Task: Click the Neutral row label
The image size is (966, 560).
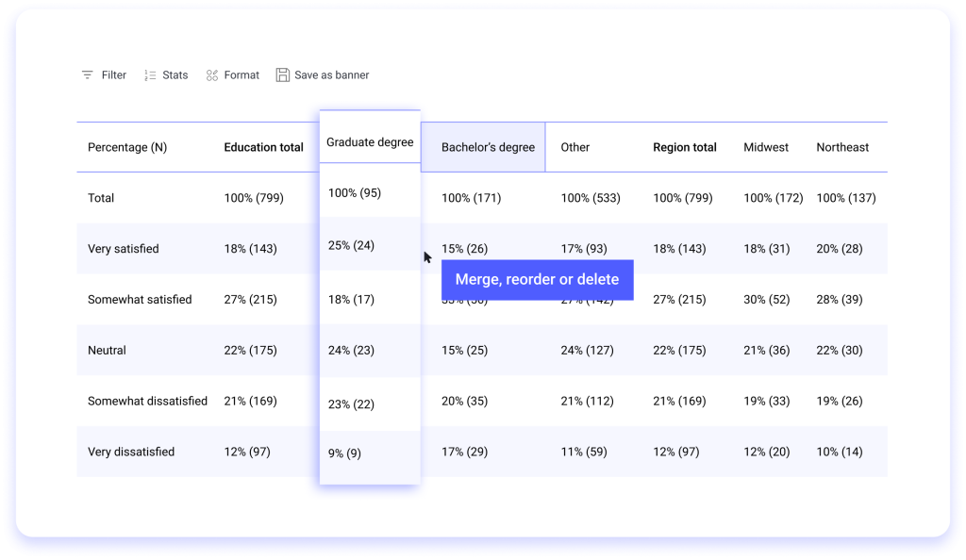Action: tap(107, 351)
